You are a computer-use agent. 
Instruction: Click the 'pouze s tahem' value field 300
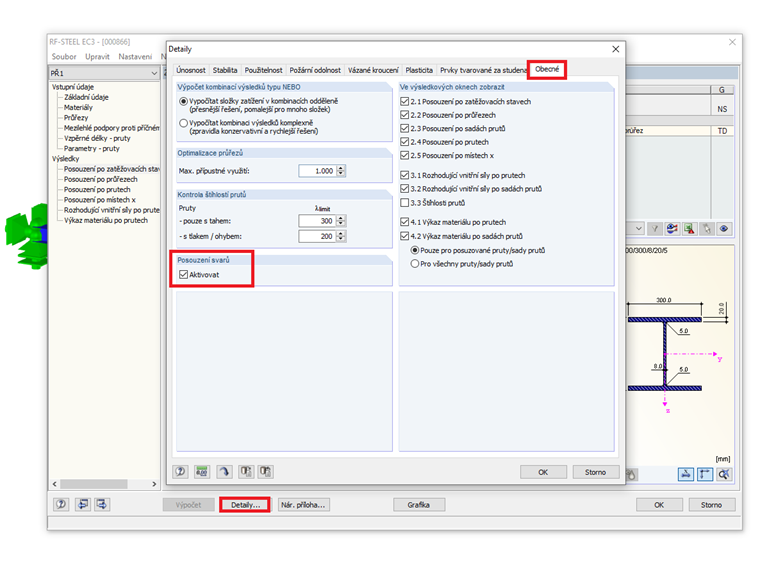317,221
